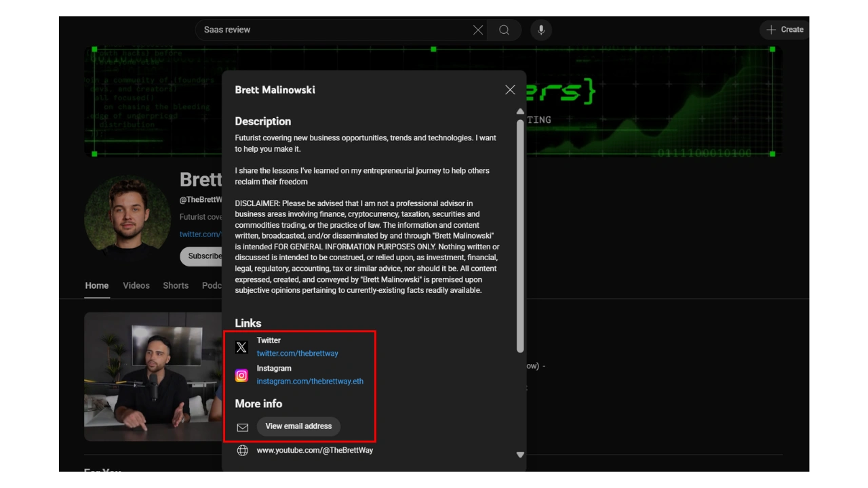Switch to the Shorts channel tab

click(x=176, y=285)
